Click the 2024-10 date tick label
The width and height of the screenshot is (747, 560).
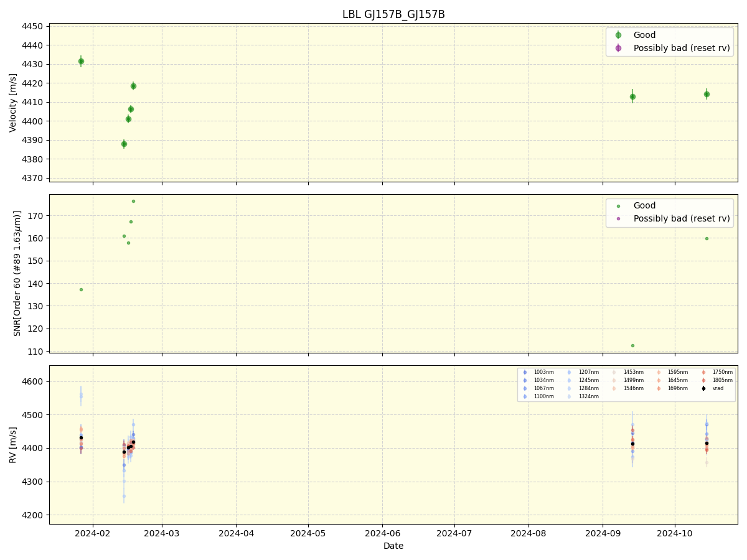(x=675, y=533)
